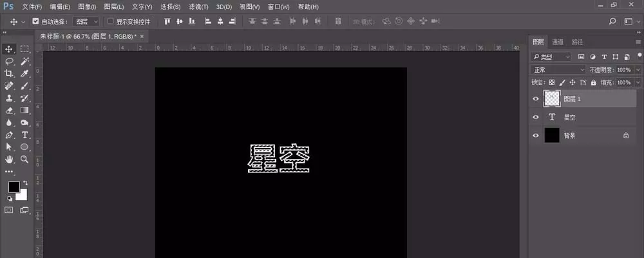The image size is (644, 258).
Task: Select the Blur tool
Action: (x=8, y=123)
